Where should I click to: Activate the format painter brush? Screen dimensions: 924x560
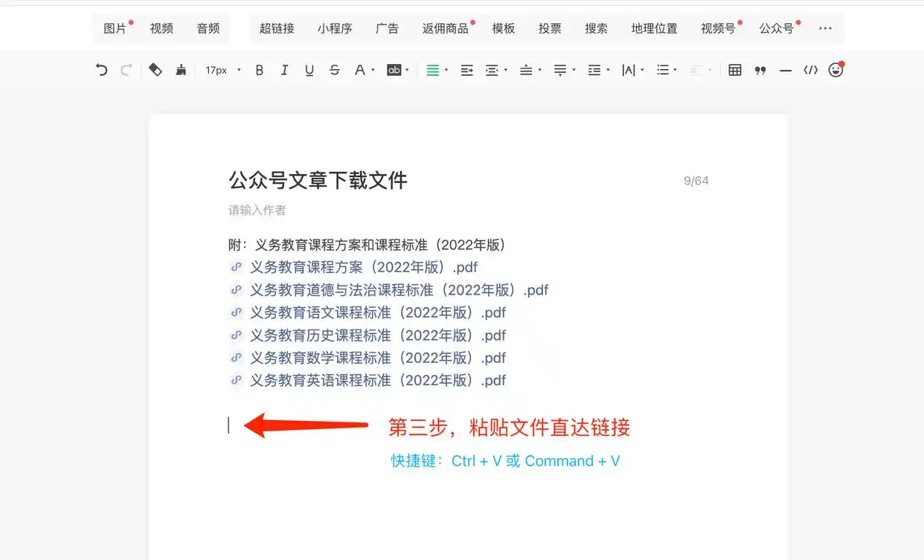pos(181,70)
